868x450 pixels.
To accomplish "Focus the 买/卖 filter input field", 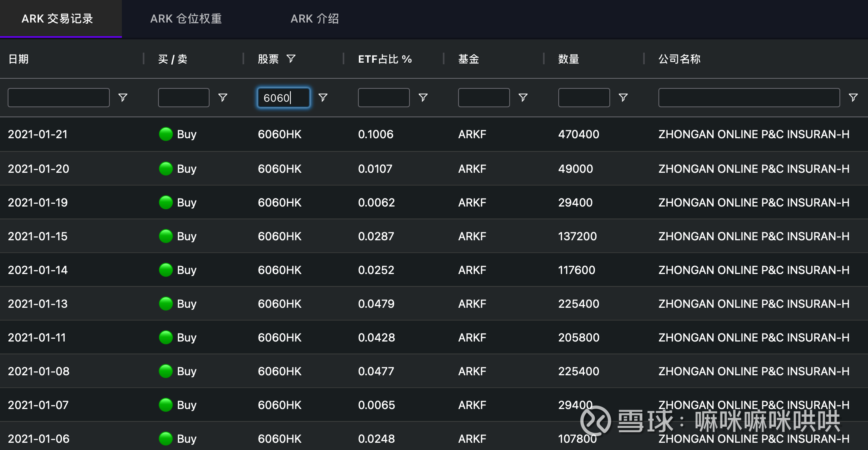I will coord(184,98).
